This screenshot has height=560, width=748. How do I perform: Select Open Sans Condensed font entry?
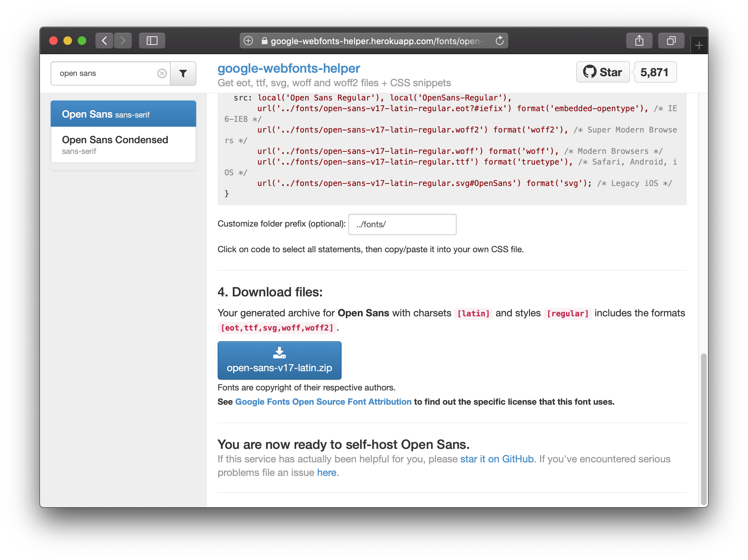(x=122, y=145)
